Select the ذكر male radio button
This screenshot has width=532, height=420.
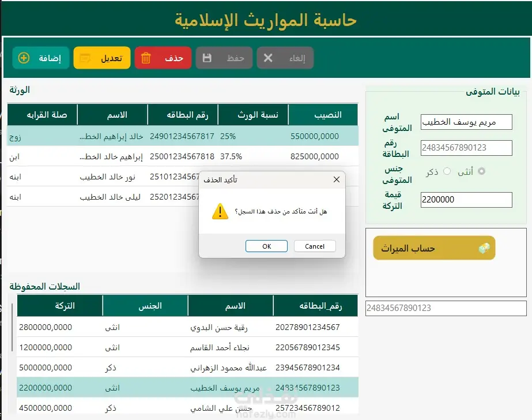point(447,171)
